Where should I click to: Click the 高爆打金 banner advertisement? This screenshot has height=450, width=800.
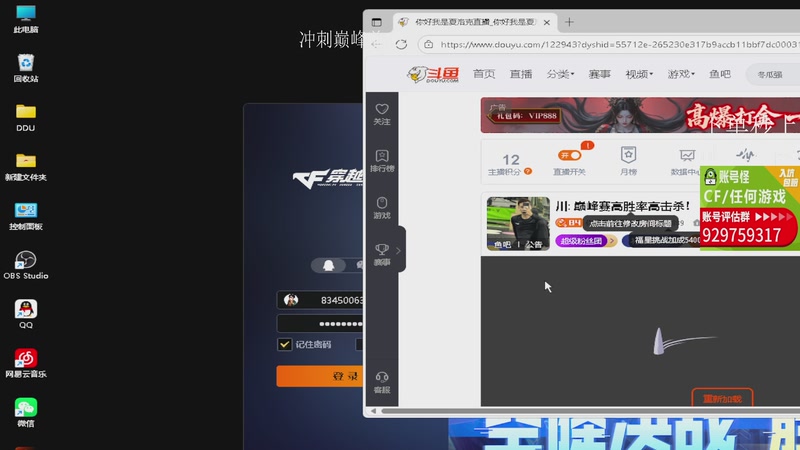(640, 115)
